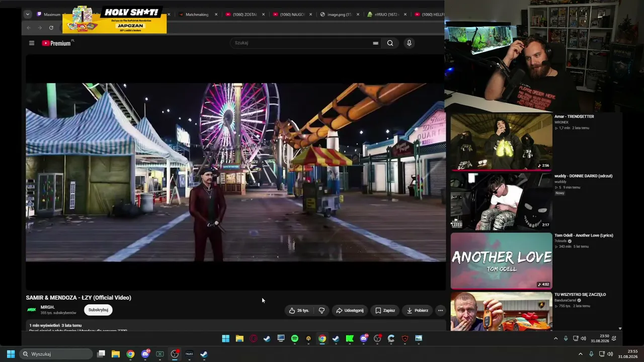Image resolution: width=644 pixels, height=362 pixels.
Task: Open Windows Start in the inner taskbar
Action: [226, 339]
